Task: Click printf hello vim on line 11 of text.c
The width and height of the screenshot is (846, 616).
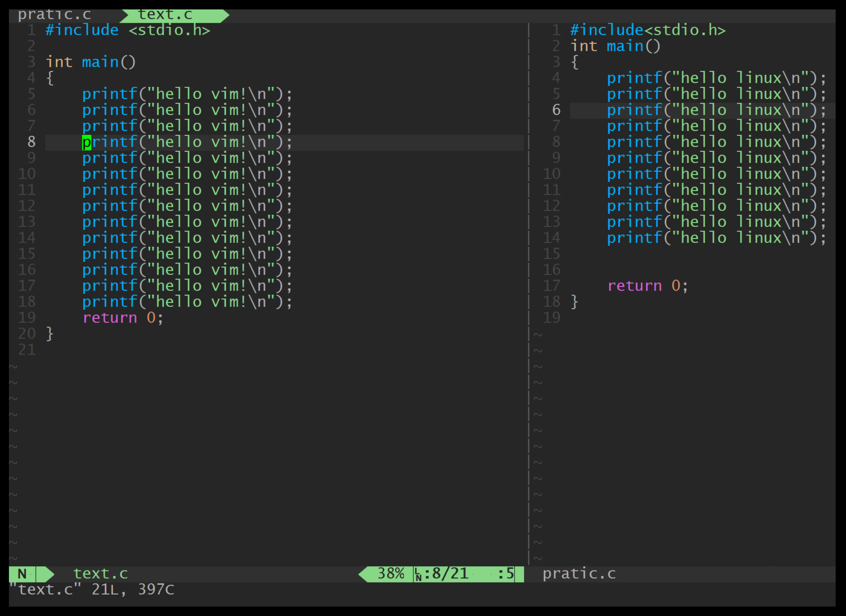Action: [x=187, y=190]
